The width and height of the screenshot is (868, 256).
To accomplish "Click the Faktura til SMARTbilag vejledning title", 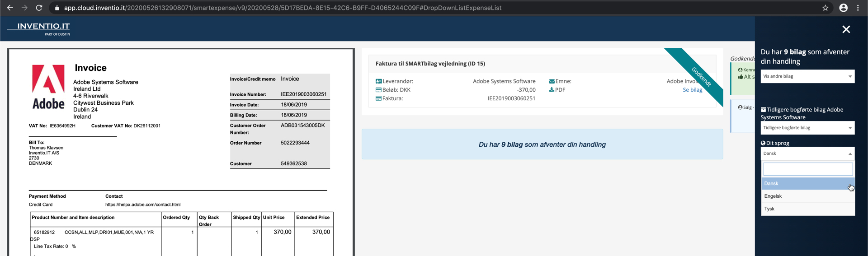I will [430, 64].
